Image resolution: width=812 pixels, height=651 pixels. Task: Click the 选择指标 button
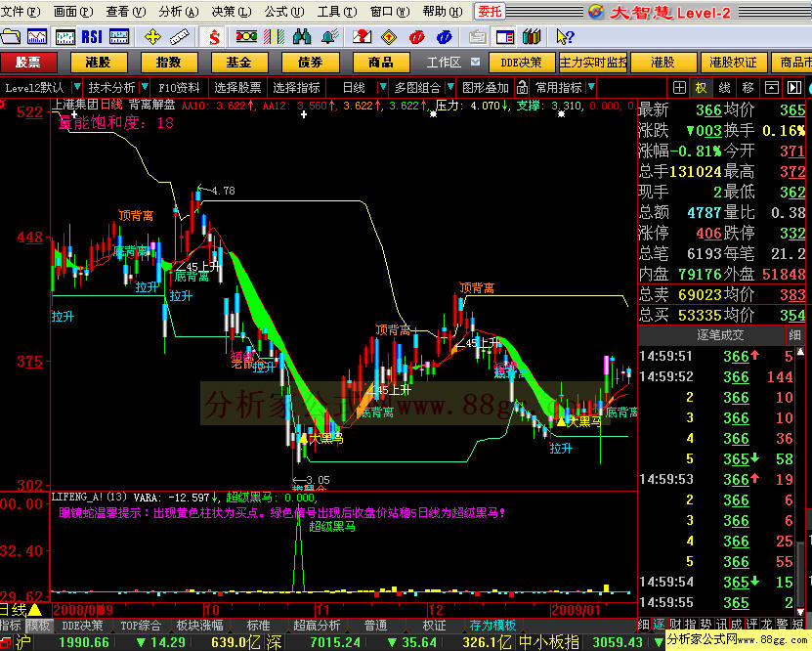[x=297, y=87]
